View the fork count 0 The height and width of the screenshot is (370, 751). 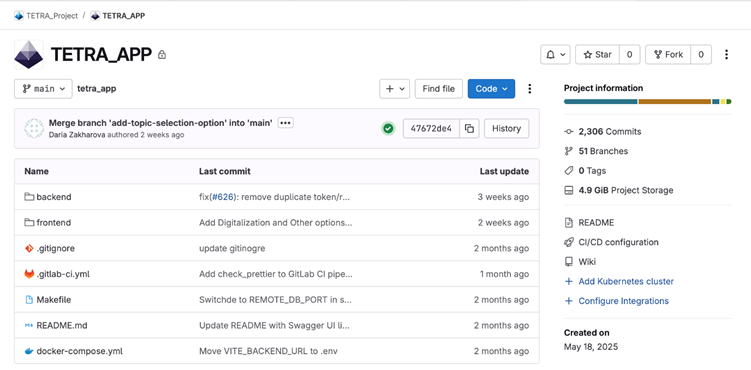point(701,55)
